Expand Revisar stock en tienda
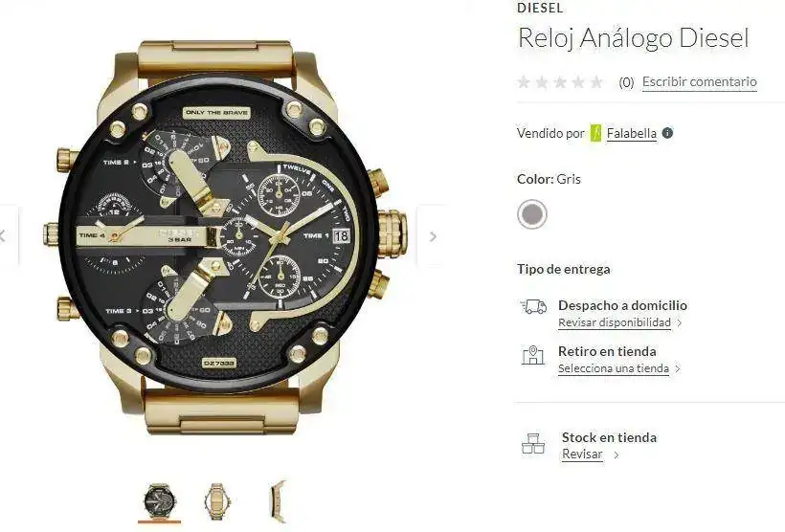 591,454
